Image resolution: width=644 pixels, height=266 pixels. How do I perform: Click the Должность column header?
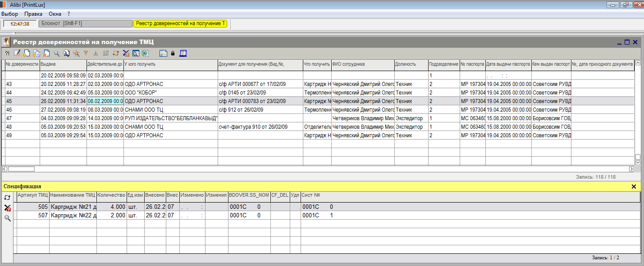411,64
